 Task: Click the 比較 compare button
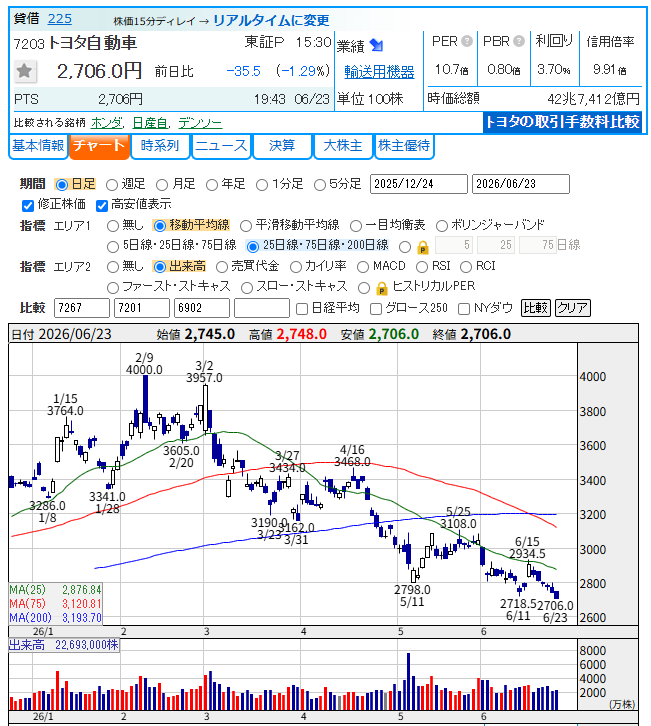tap(536, 308)
